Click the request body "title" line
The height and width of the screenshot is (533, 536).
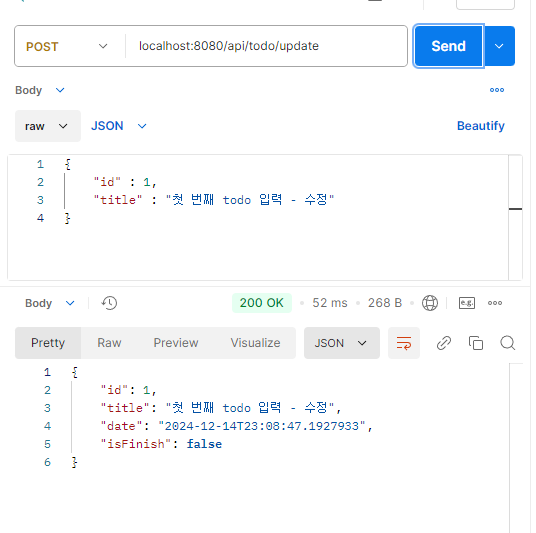pyautogui.click(x=214, y=200)
